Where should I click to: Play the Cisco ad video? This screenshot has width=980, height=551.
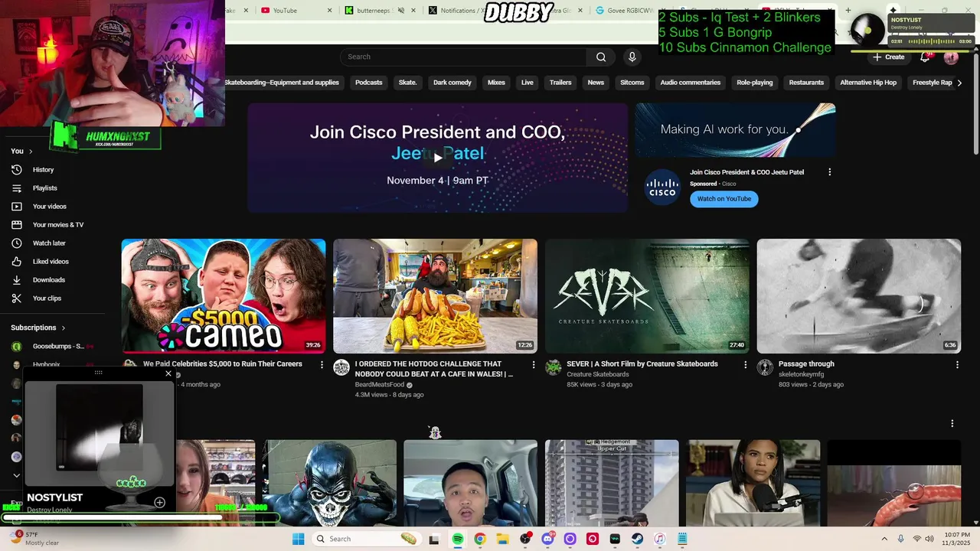(x=437, y=158)
